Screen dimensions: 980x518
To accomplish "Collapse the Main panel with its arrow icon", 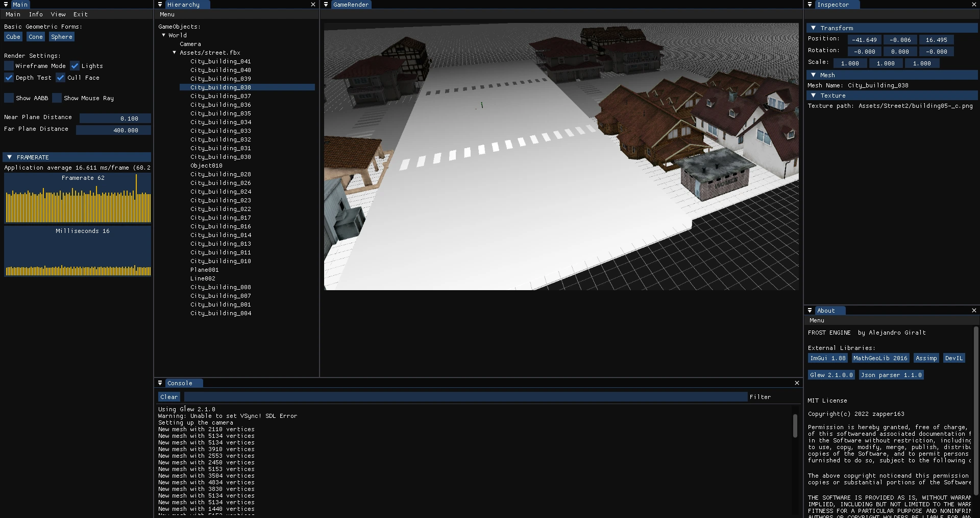I will [6, 5].
